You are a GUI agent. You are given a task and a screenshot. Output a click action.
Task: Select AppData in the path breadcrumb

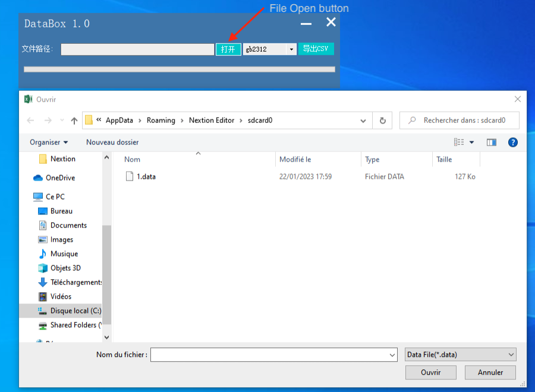tap(119, 121)
